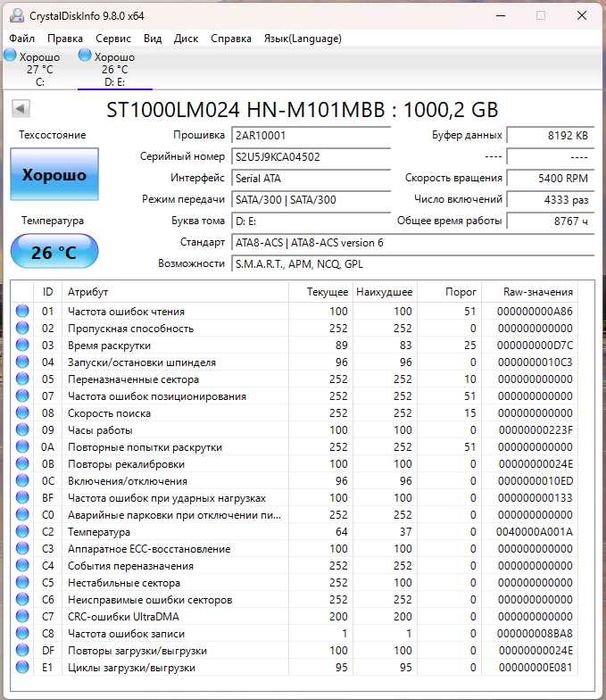Click the power-on count value 4333 раз
Viewport: 606px width, 700px height.
pyautogui.click(x=550, y=200)
